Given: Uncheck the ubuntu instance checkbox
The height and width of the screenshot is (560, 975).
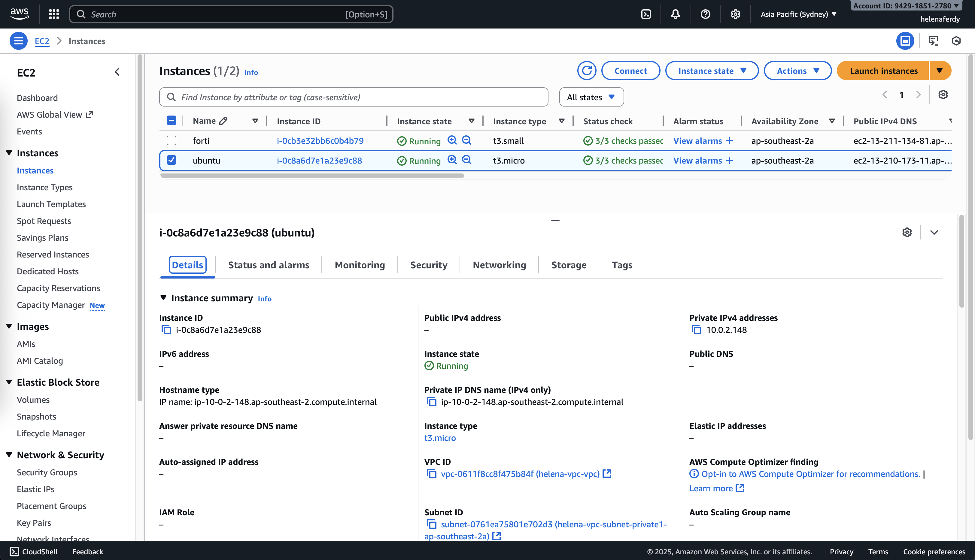Looking at the screenshot, I should click(172, 160).
